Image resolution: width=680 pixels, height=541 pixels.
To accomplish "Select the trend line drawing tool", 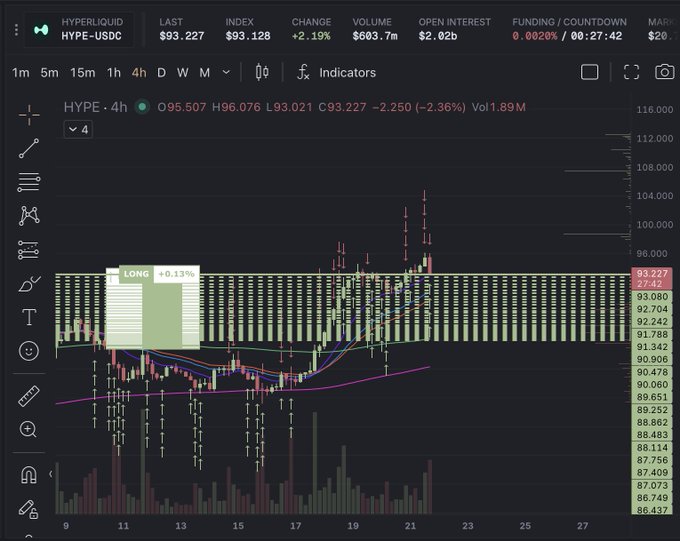I will coord(29,148).
